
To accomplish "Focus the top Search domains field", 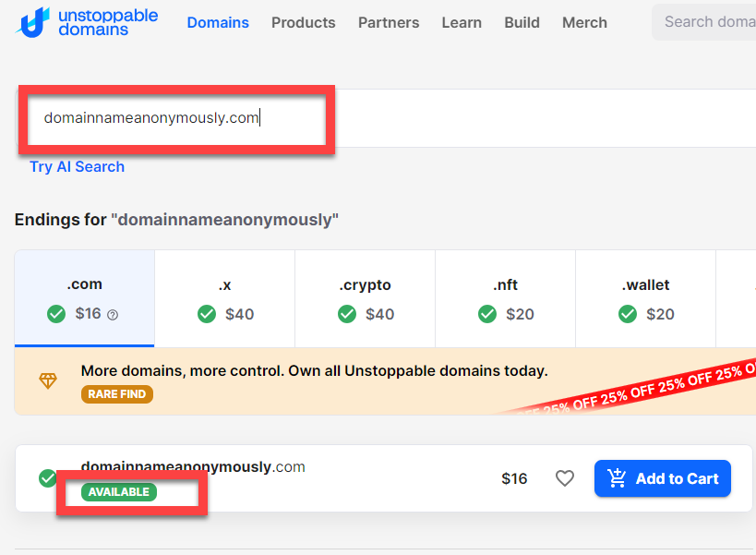I will coord(704,22).
